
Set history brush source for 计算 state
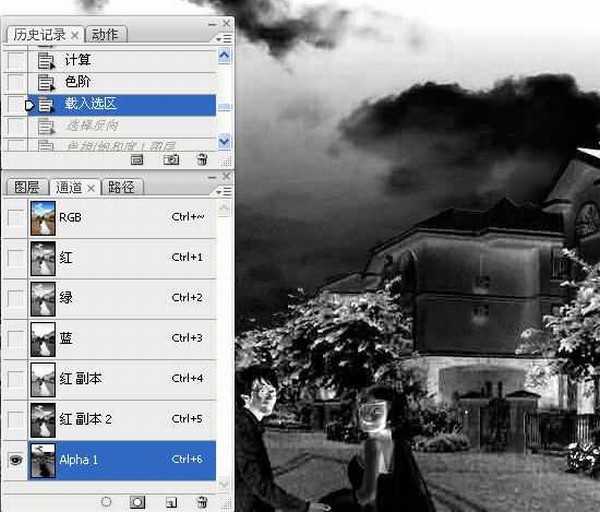(x=14, y=61)
